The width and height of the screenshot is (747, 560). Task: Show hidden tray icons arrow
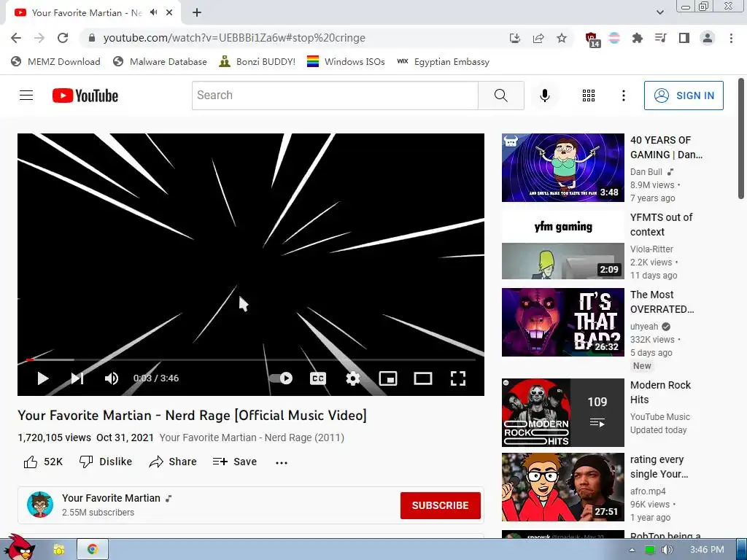tap(632, 550)
